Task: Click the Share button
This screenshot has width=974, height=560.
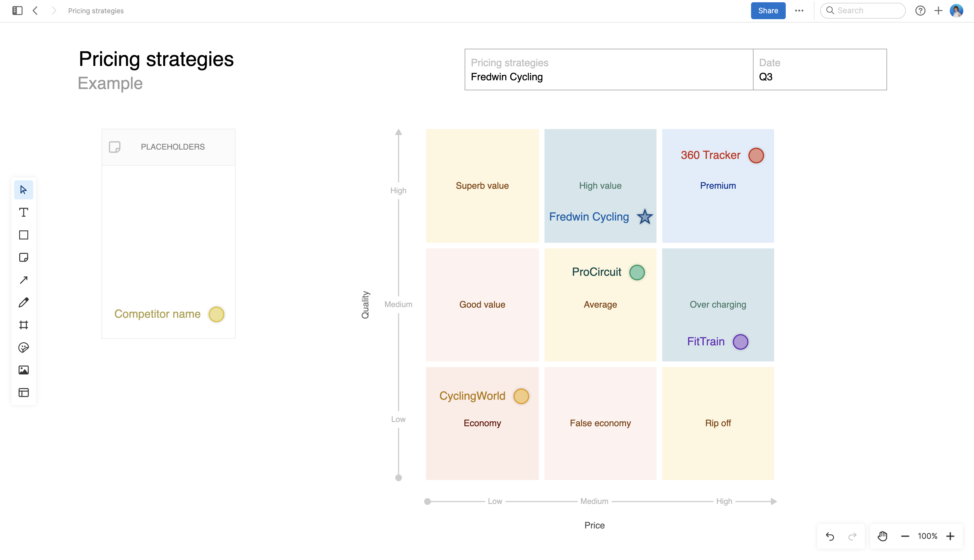Action: click(768, 11)
